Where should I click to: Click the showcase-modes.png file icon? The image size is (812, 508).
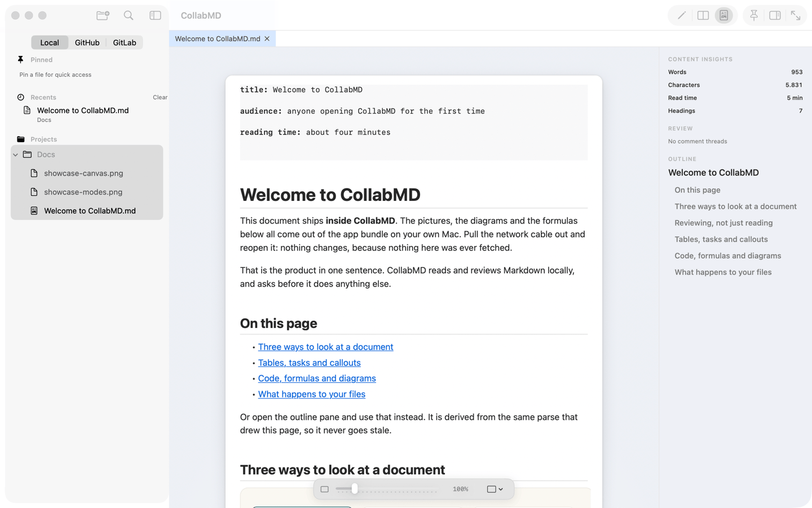click(x=34, y=192)
